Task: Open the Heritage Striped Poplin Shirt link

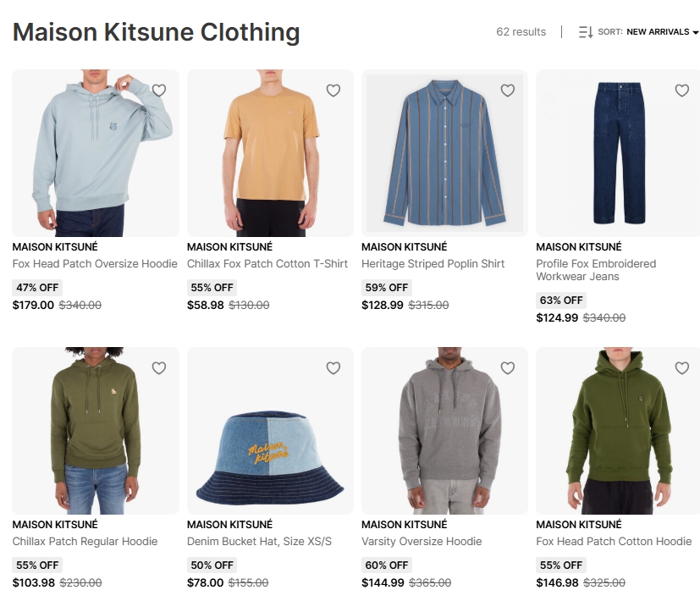Action: tap(433, 264)
